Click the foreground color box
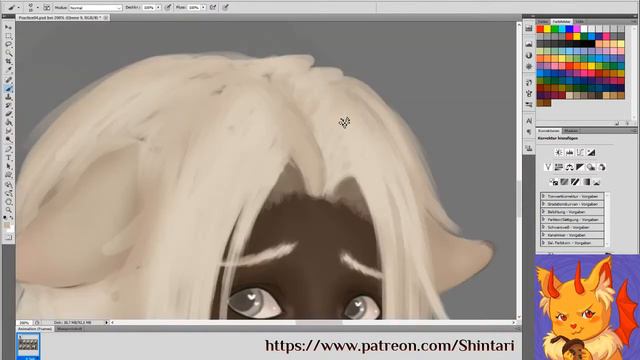 [x=7, y=225]
